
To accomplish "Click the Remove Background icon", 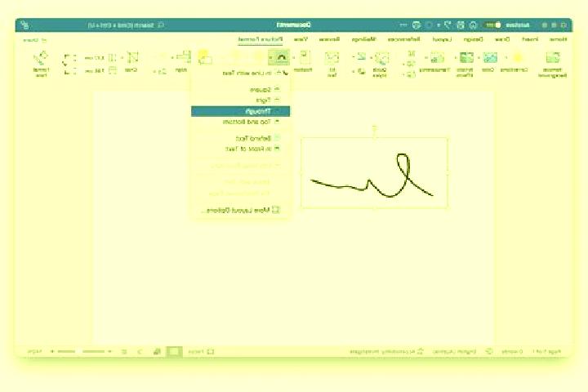I will pos(552,57).
